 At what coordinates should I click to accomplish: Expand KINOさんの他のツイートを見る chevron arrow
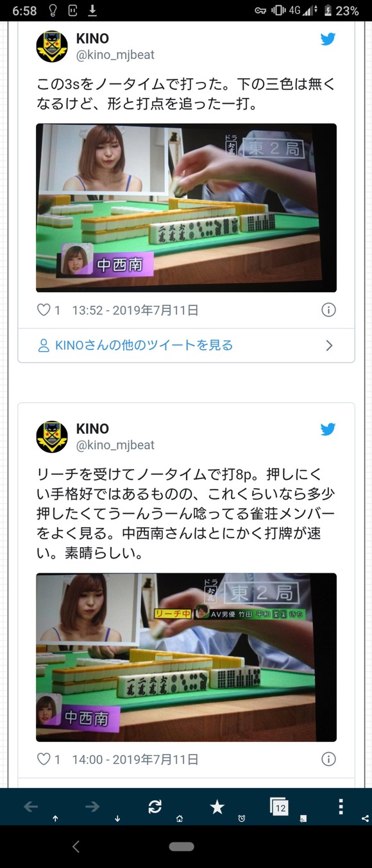[329, 346]
